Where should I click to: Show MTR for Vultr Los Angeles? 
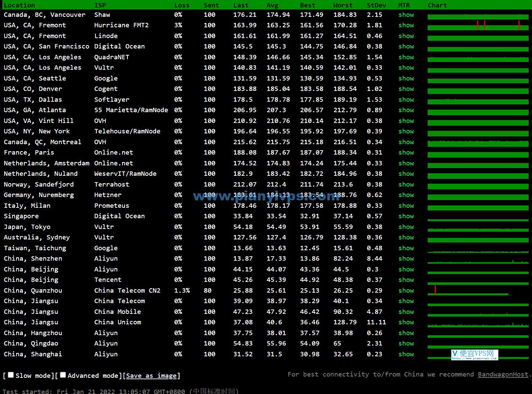pyautogui.click(x=406, y=68)
